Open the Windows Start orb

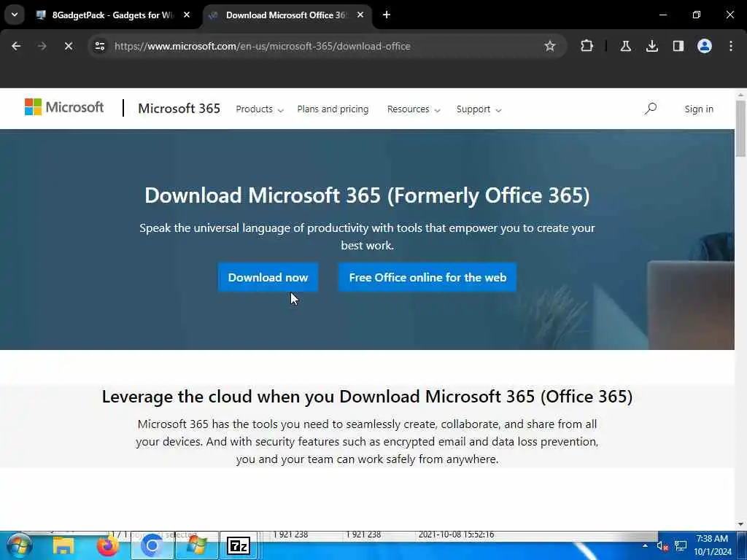pyautogui.click(x=19, y=545)
